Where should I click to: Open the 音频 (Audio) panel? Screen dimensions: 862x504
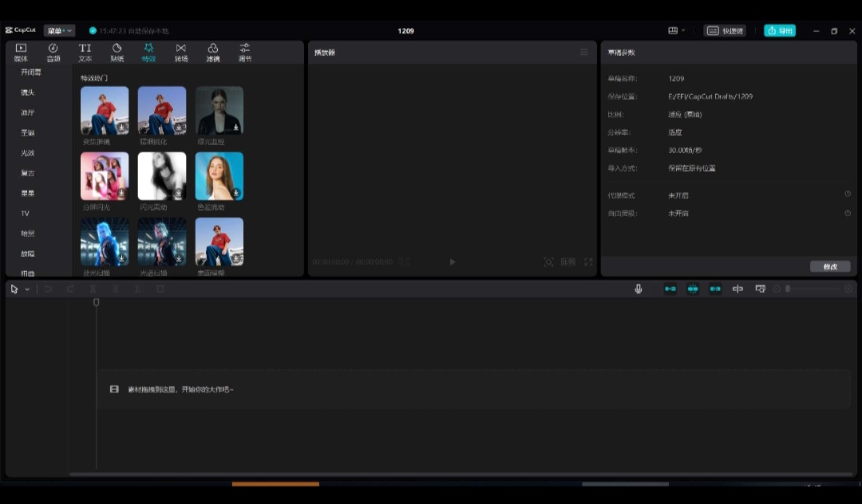53,53
